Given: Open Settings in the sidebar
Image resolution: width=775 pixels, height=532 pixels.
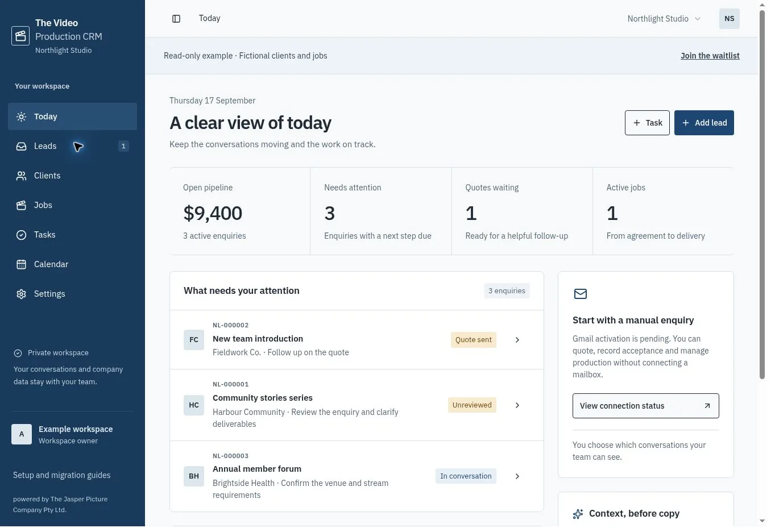Looking at the screenshot, I should [72, 294].
